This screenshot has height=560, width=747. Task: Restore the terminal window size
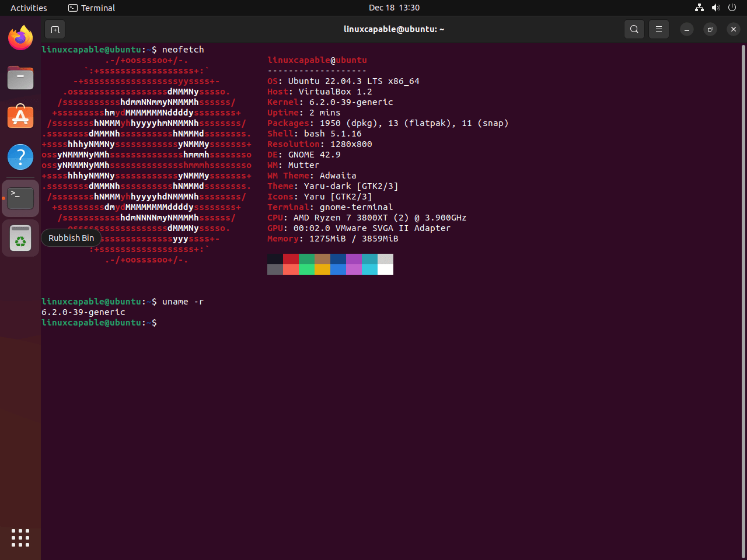(710, 29)
